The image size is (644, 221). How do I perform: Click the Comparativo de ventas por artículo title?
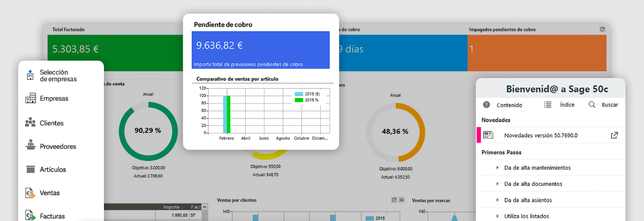point(237,79)
